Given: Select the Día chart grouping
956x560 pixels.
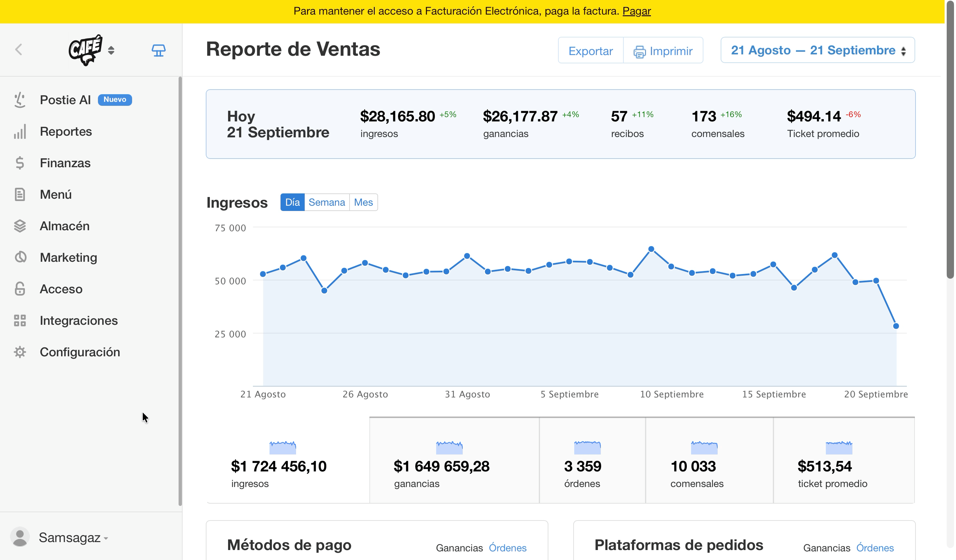Looking at the screenshot, I should (292, 202).
